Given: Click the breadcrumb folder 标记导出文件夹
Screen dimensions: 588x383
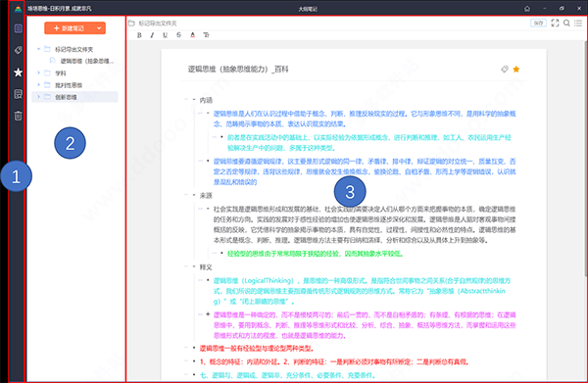Looking at the screenshot, I should click(158, 24).
